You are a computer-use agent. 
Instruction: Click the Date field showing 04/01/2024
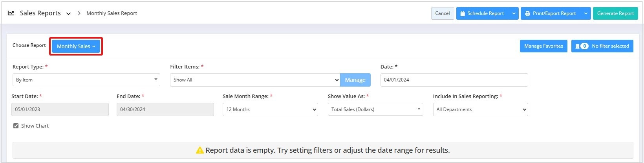pyautogui.click(x=454, y=80)
